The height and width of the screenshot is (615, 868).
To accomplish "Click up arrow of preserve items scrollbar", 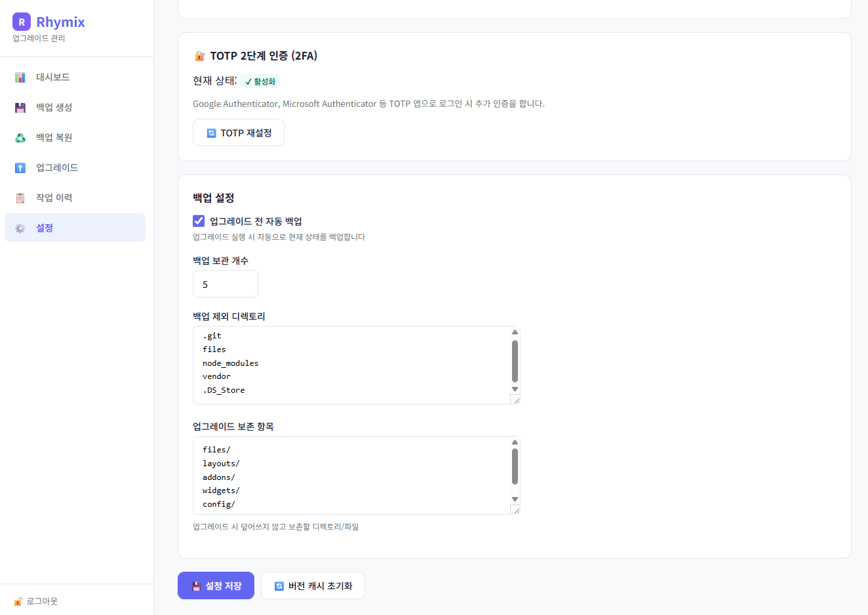I will point(515,443).
